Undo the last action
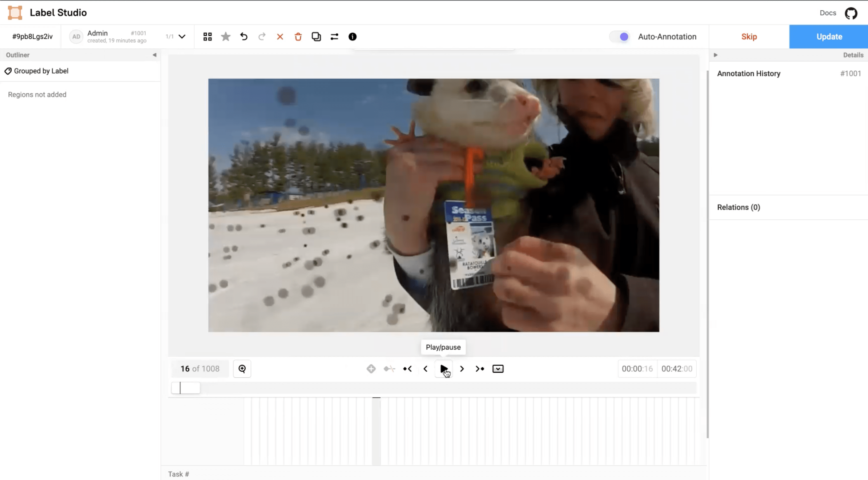 [x=244, y=37]
